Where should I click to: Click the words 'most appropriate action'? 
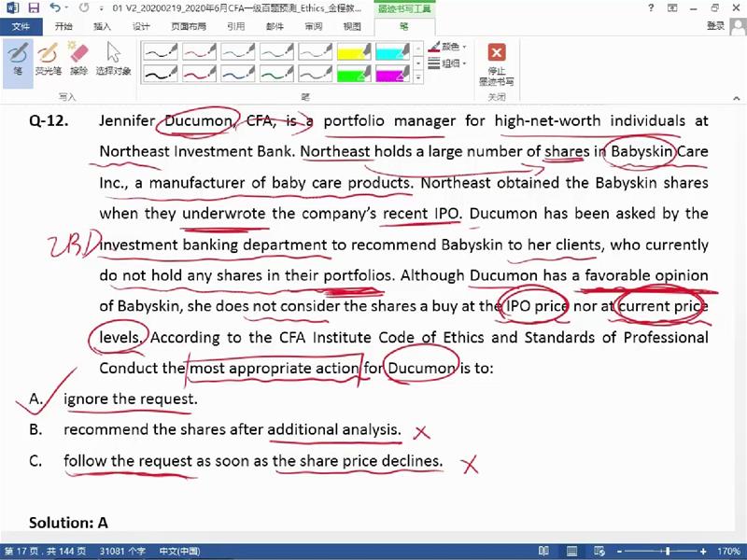click(275, 368)
